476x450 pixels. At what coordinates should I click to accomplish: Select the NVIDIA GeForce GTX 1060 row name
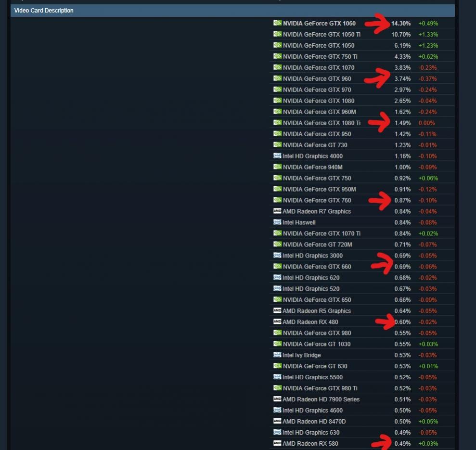click(x=319, y=24)
